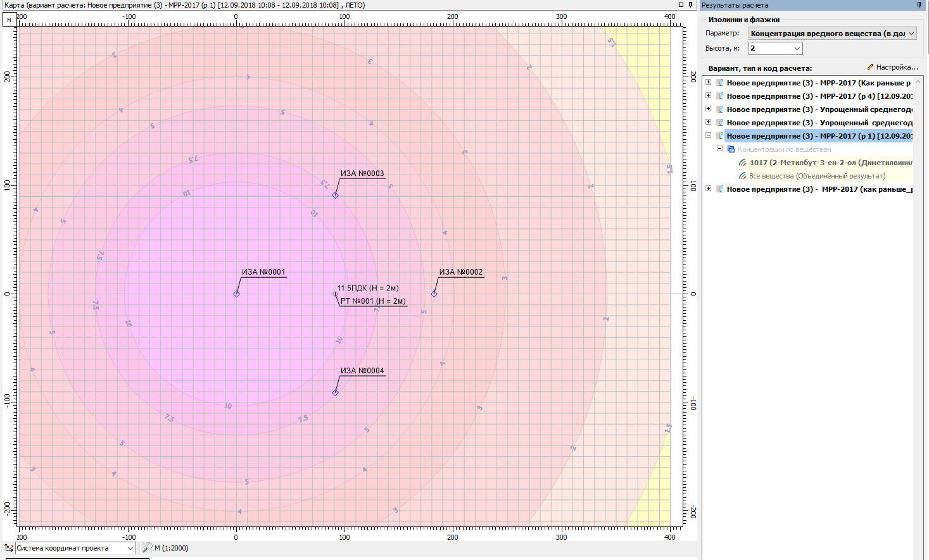
Task: Open the Высота, м dropdown
Action: [797, 48]
